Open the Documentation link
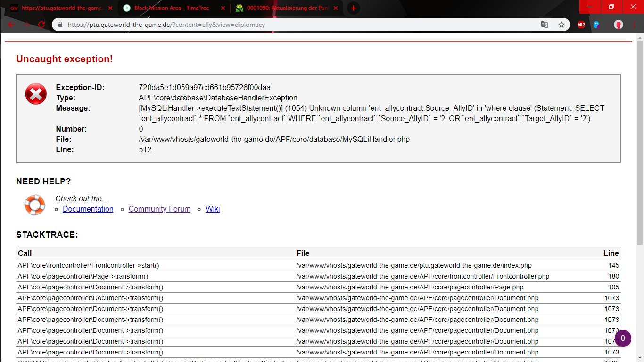The height and width of the screenshot is (362, 644). pos(88,209)
